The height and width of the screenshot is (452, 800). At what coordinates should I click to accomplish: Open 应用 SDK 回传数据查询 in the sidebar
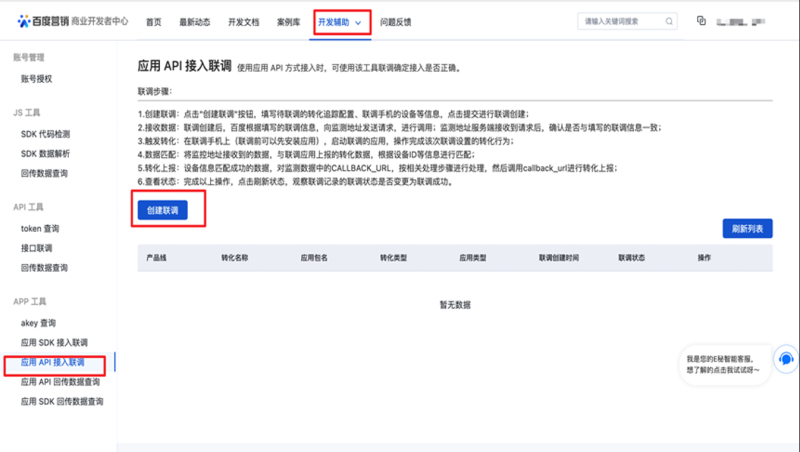coord(62,401)
